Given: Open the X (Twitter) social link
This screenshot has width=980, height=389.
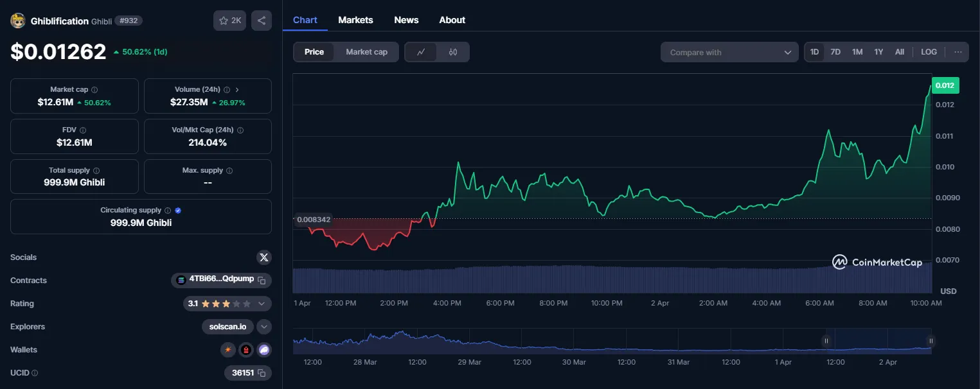Looking at the screenshot, I should [x=264, y=257].
